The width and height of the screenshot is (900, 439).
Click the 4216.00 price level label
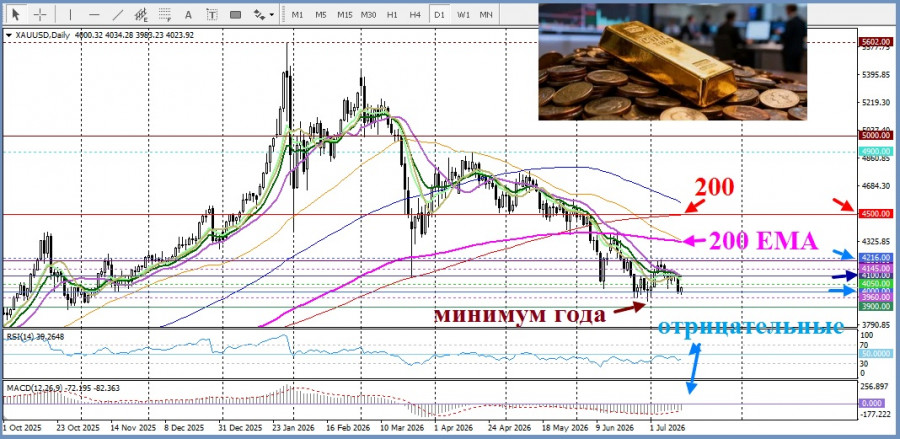click(876, 258)
